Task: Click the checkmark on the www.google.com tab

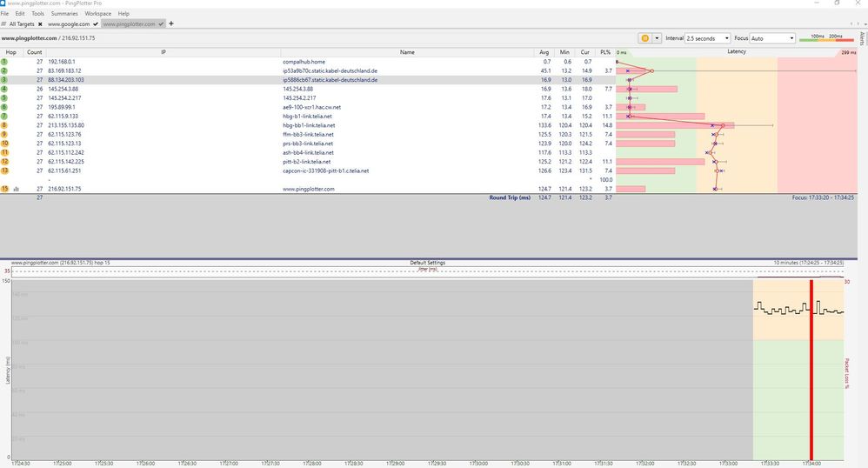Action: [95, 24]
